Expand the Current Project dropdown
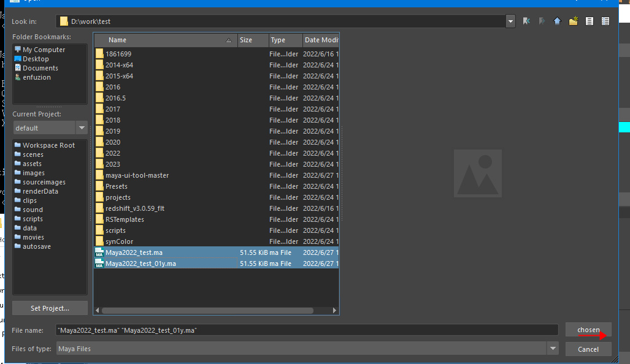 pyautogui.click(x=82, y=128)
